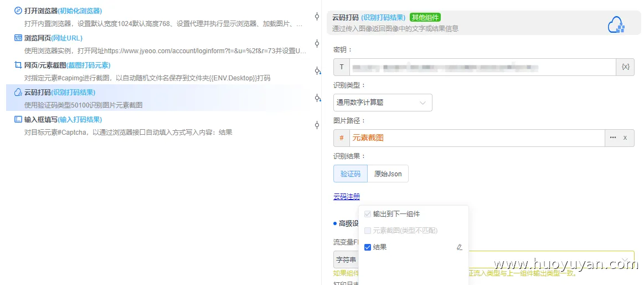Image resolution: width=644 pixels, height=285 pixels.
Task: Select the 原始Json result option
Action: (388, 174)
